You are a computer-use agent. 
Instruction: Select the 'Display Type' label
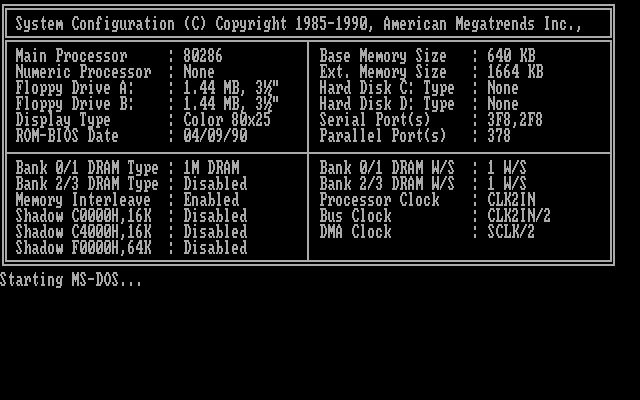[63, 120]
